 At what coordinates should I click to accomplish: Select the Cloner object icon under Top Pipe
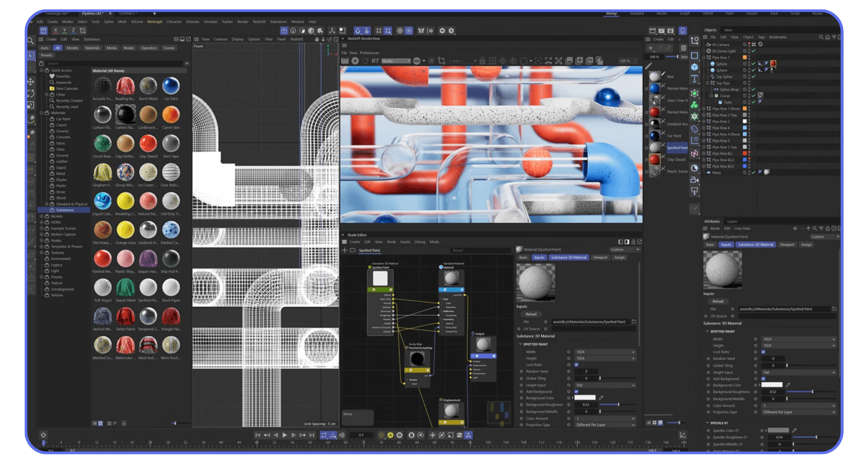(717, 96)
